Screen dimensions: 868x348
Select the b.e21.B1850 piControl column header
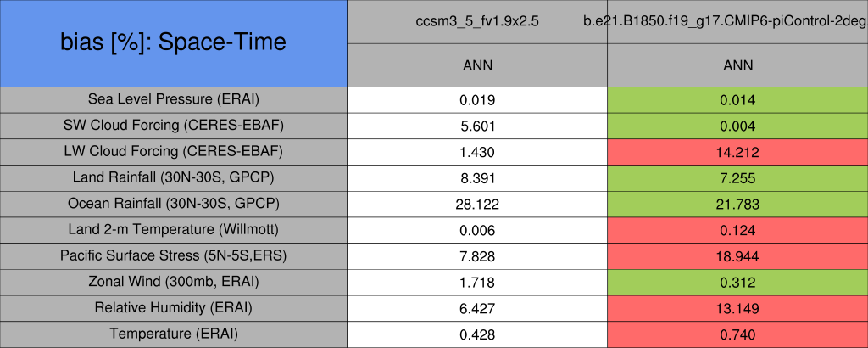737,21
